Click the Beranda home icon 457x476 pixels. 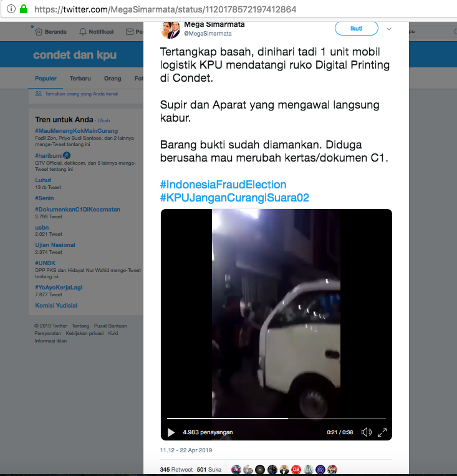click(39, 32)
